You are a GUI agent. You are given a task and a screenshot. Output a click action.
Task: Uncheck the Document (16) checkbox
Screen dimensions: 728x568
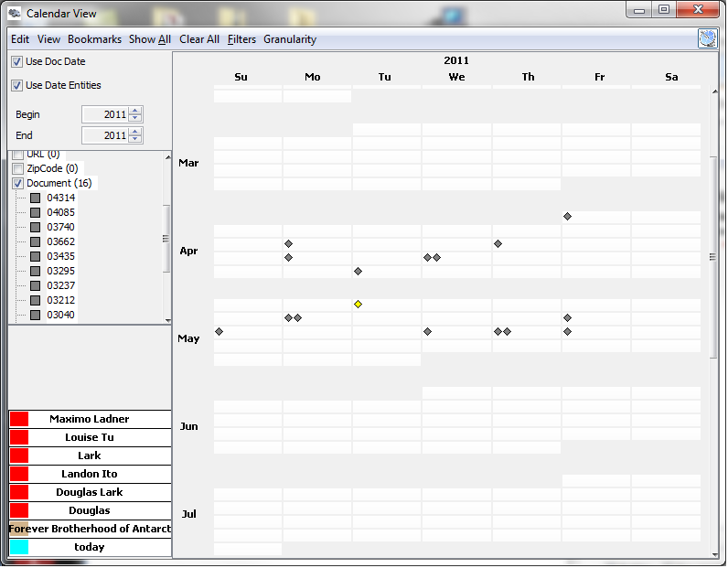[x=17, y=183]
